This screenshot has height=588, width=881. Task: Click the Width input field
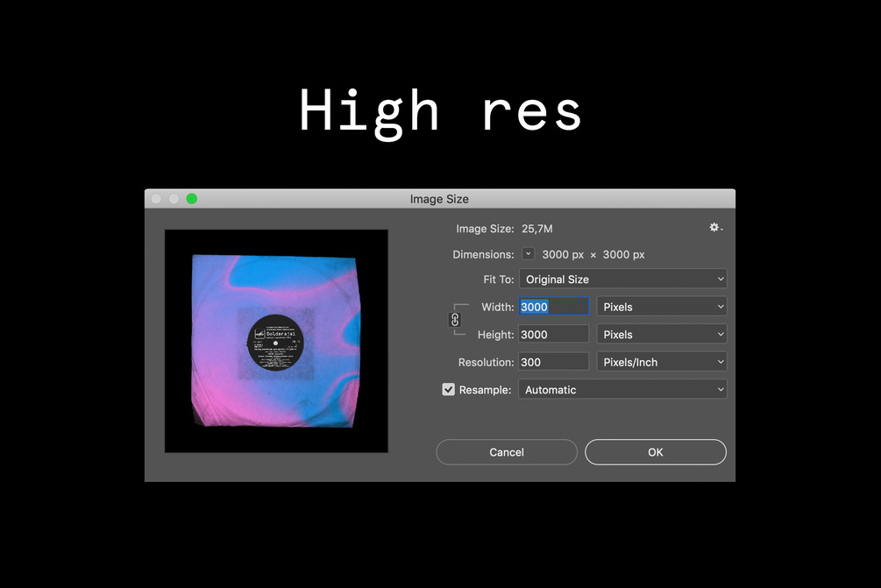553,307
